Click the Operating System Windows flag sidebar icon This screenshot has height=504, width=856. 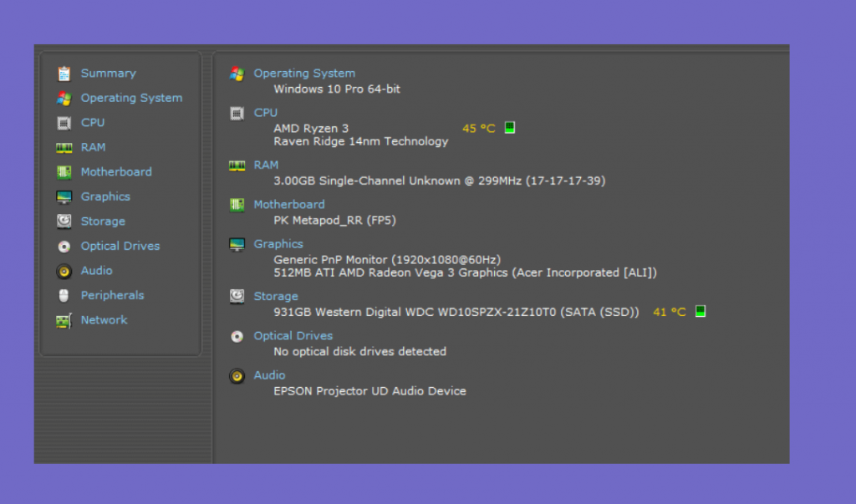click(64, 99)
